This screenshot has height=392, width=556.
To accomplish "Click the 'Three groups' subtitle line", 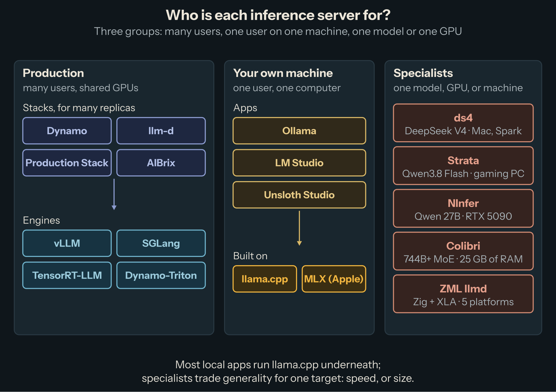I will 278,31.
